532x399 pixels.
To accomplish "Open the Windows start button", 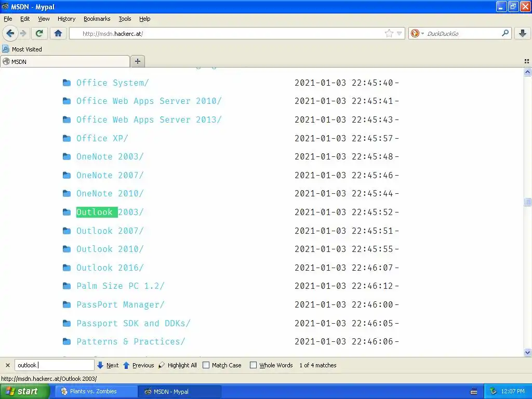I will click(x=25, y=392).
